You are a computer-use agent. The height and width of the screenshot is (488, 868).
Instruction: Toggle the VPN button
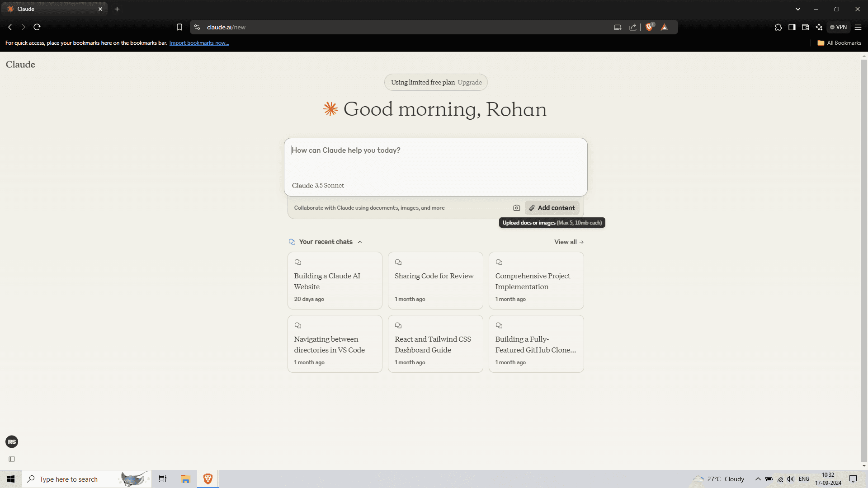[x=839, y=27]
